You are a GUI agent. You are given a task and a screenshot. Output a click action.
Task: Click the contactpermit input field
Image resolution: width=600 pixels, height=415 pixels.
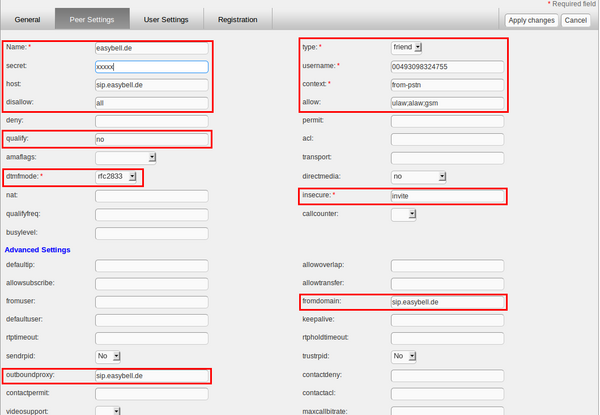(152, 394)
